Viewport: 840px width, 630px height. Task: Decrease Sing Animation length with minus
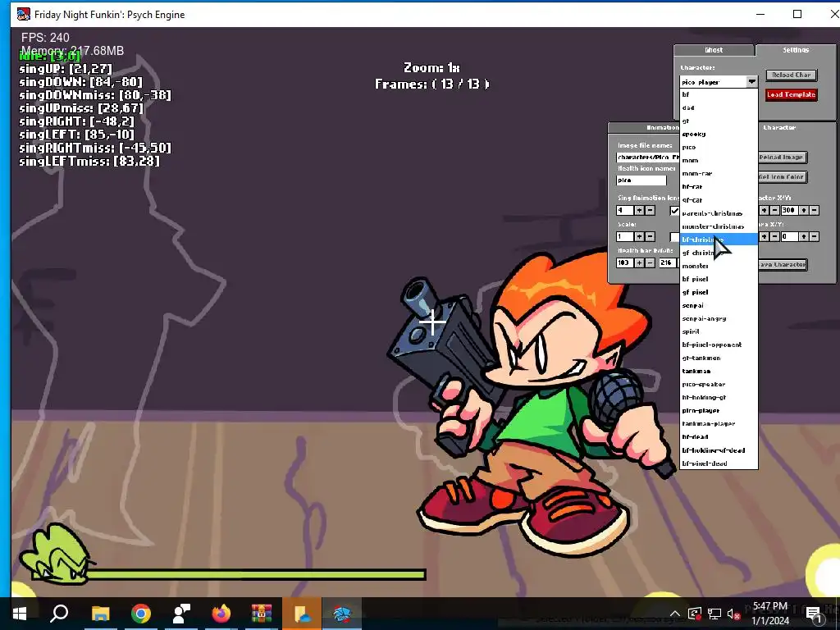[650, 211]
